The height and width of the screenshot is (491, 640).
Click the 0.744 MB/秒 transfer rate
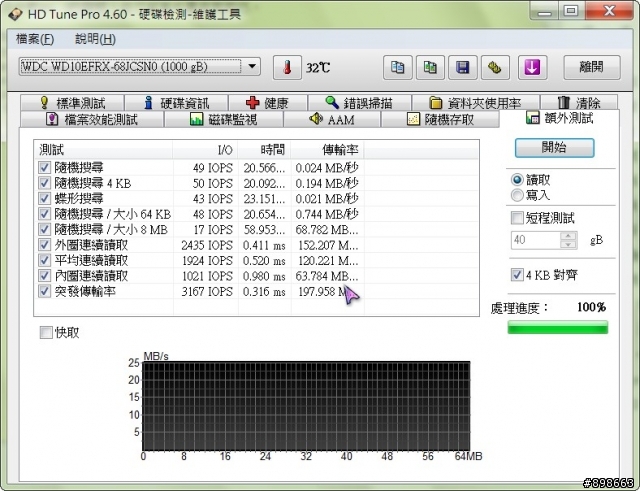click(327, 214)
